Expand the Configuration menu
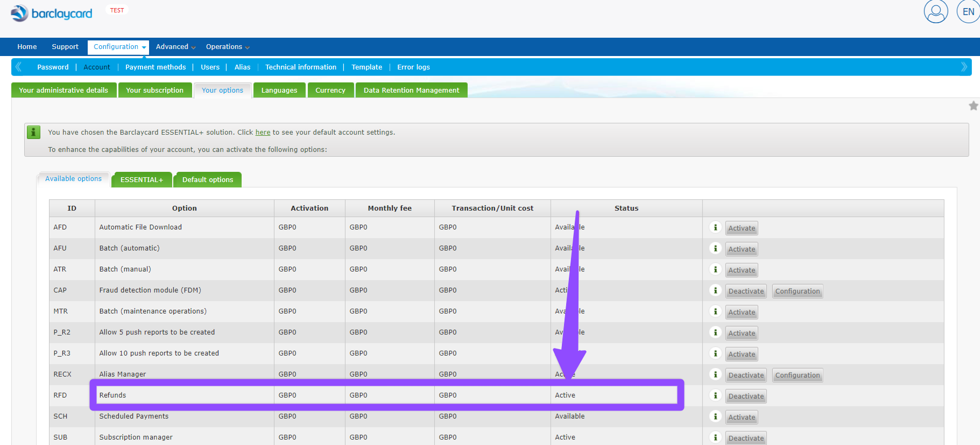Screen dimensions: 980x445 click(x=118, y=47)
